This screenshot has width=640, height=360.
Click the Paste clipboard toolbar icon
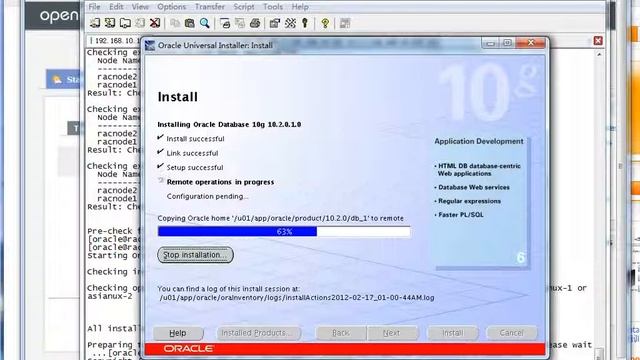(x=189, y=23)
